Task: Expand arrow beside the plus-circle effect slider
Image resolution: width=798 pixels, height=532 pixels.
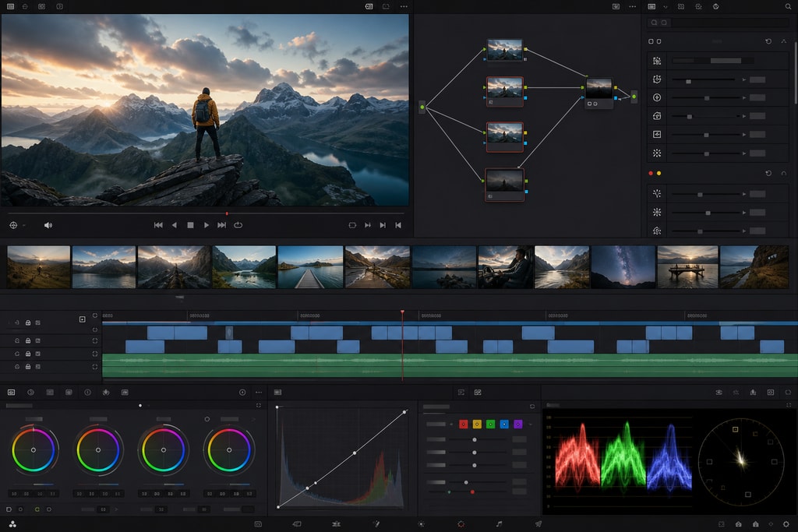Action: tap(744, 97)
